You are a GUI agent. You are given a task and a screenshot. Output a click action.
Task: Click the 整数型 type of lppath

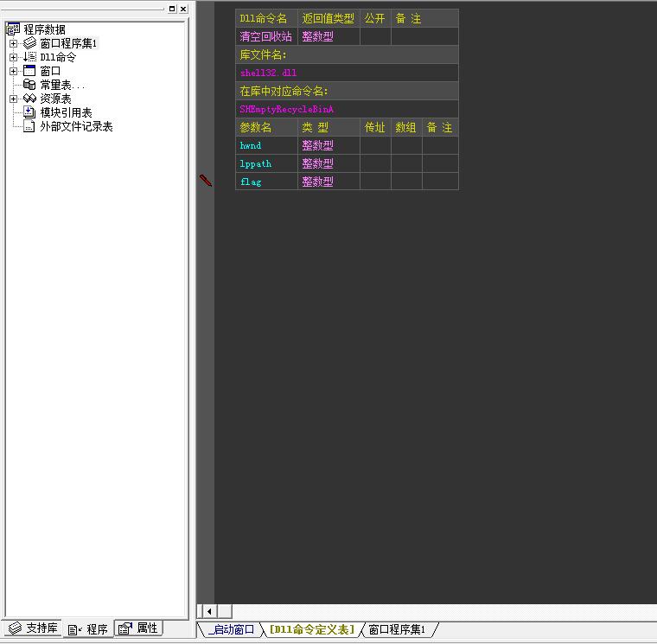pyautogui.click(x=328, y=164)
